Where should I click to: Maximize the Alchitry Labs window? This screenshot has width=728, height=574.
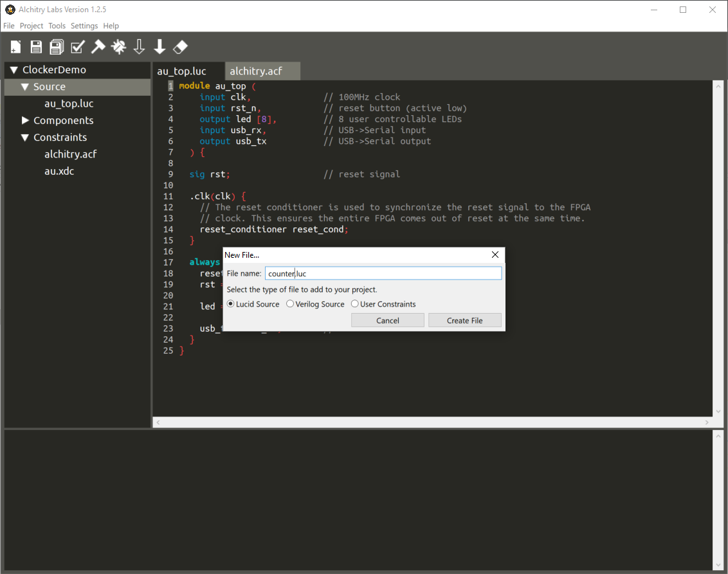(x=683, y=10)
